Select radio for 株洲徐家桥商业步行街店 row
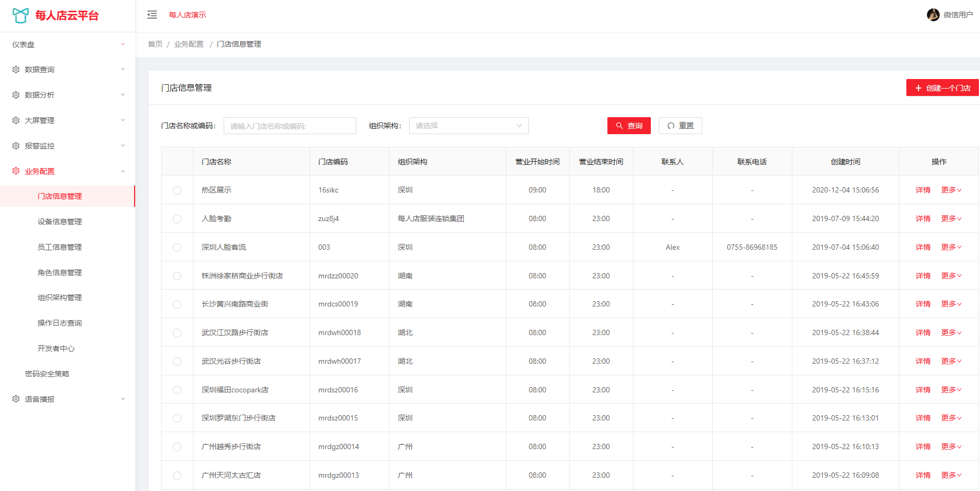Viewport: 980px width, 491px height. pyautogui.click(x=177, y=276)
